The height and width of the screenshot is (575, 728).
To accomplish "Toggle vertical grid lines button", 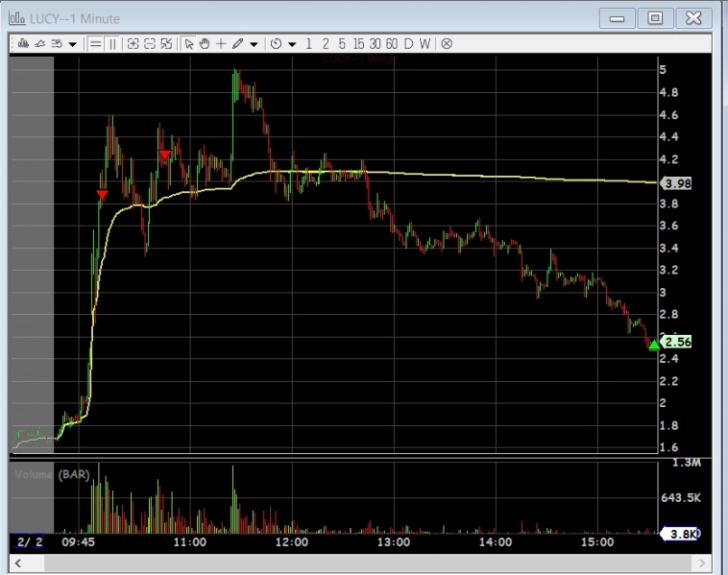I will 111,43.
